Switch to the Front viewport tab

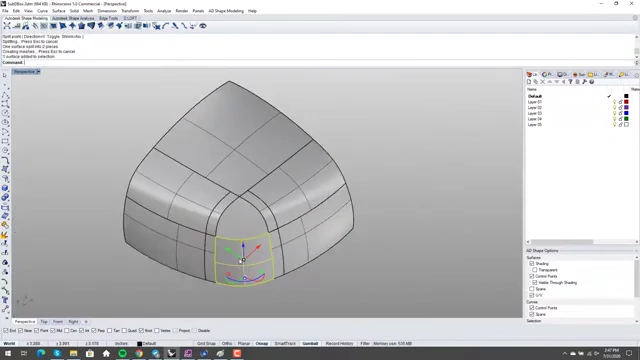(x=58, y=322)
